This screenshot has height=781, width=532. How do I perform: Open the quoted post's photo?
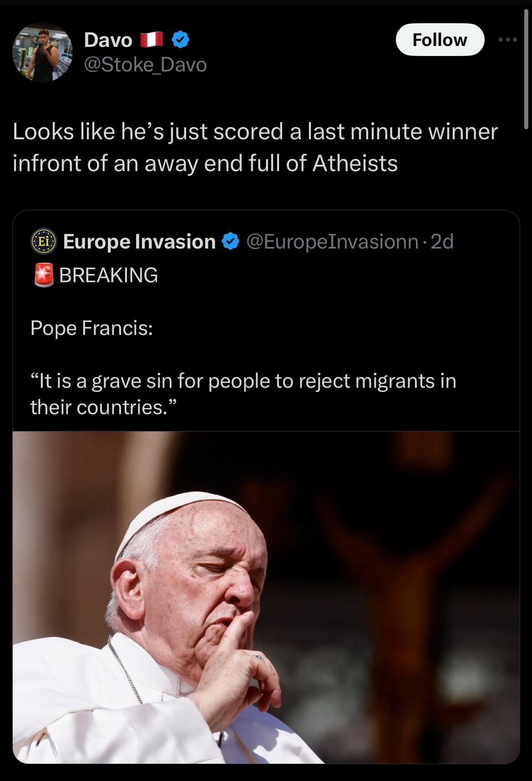tap(266, 596)
